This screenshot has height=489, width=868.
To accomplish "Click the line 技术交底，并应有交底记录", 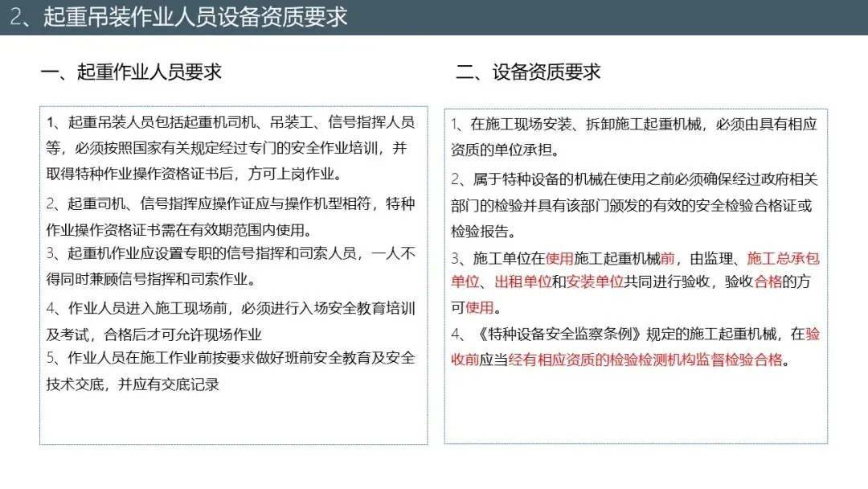I will tap(133, 384).
